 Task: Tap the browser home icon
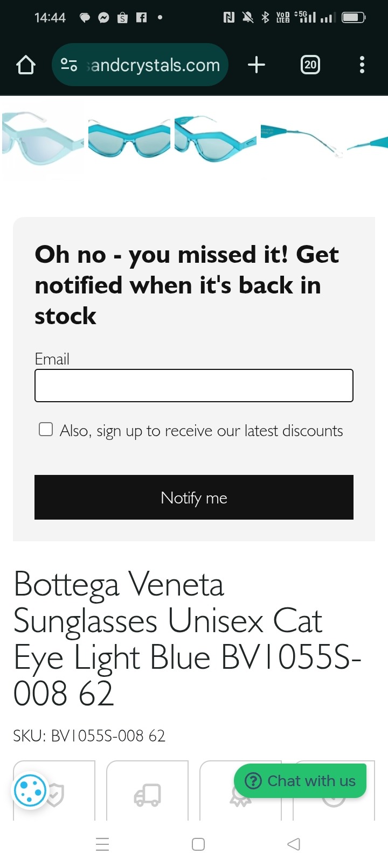click(x=26, y=65)
